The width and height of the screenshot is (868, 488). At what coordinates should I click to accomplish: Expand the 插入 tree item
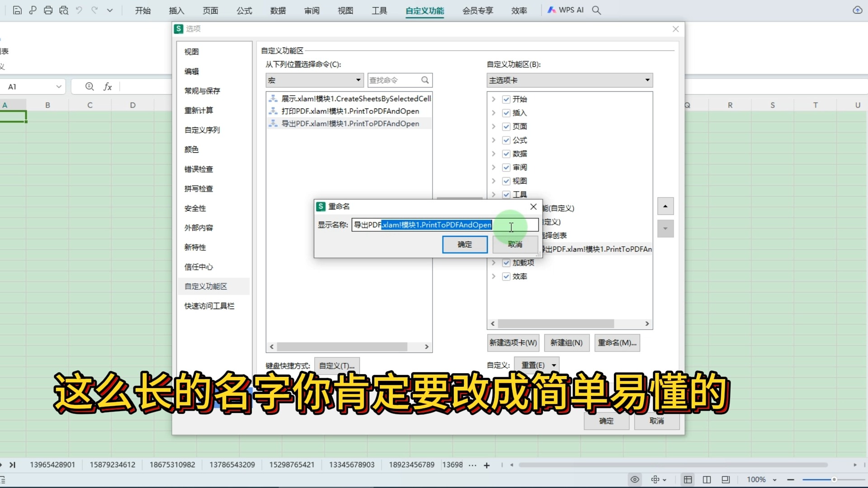click(494, 113)
